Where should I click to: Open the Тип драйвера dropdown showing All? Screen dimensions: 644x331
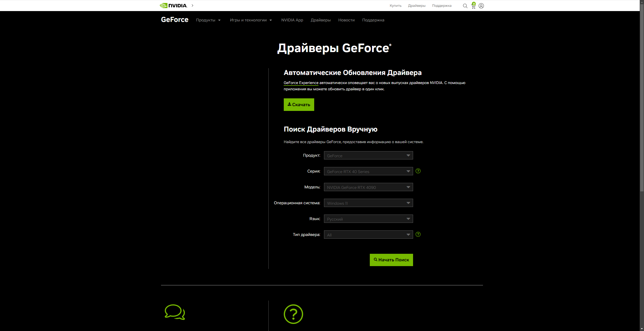368,235
